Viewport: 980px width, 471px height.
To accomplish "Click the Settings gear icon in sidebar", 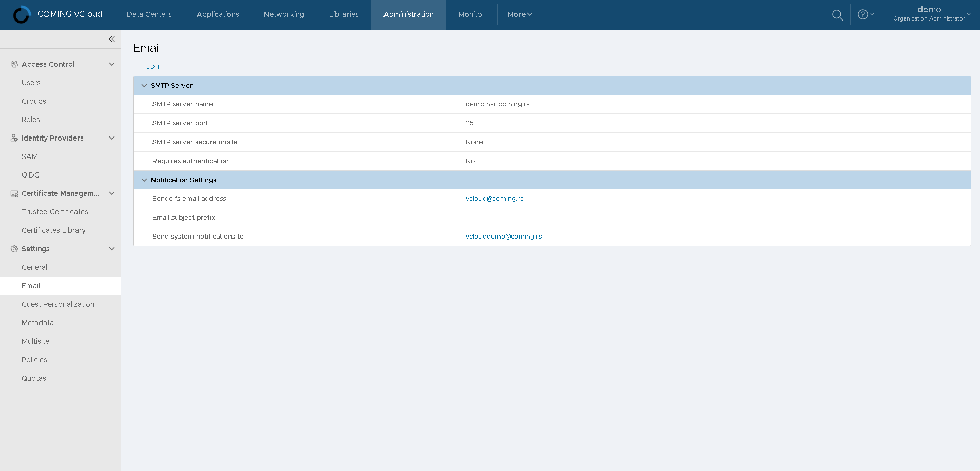I will tap(14, 249).
